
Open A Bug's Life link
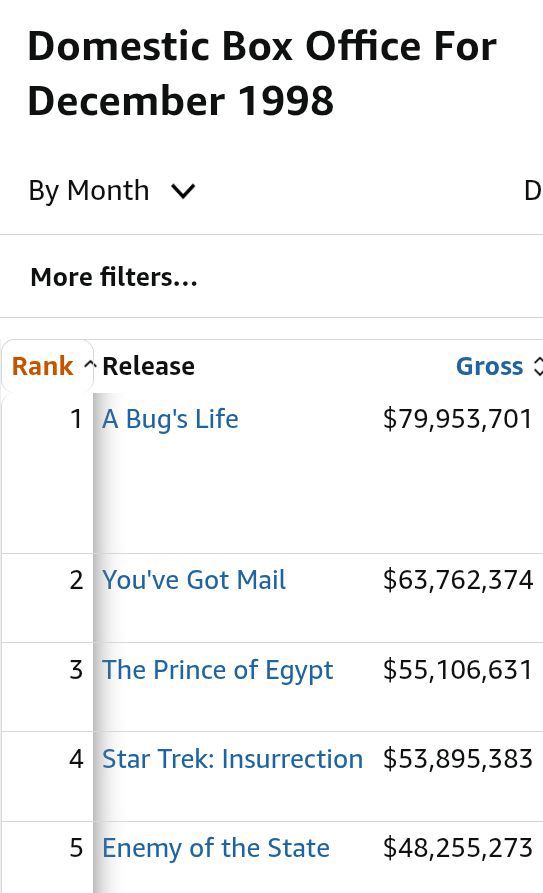click(170, 419)
